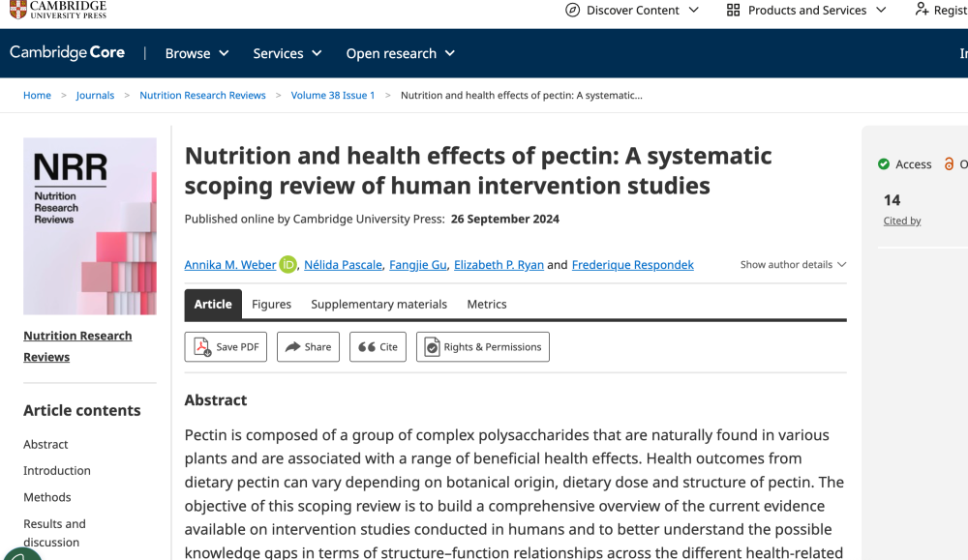
Task: Open author link Frederique Respondek
Action: tap(633, 265)
